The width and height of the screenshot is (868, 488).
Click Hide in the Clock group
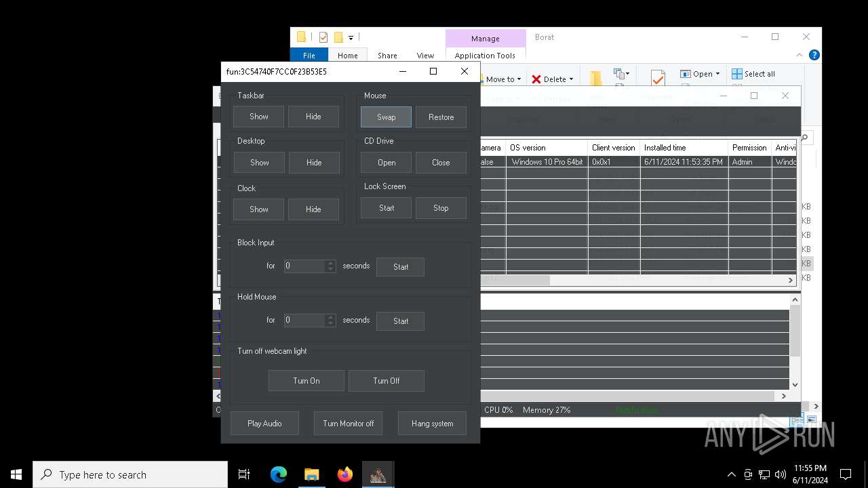click(x=313, y=209)
